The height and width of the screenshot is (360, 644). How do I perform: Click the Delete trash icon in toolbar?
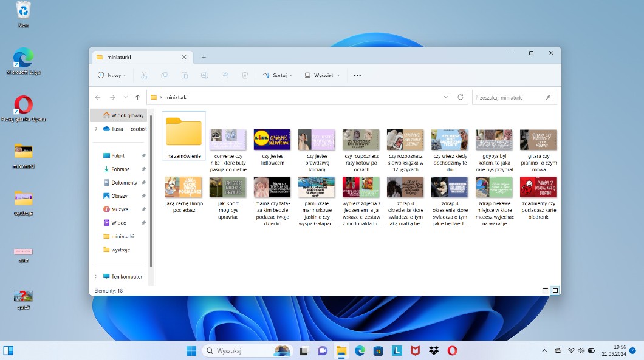pos(245,75)
